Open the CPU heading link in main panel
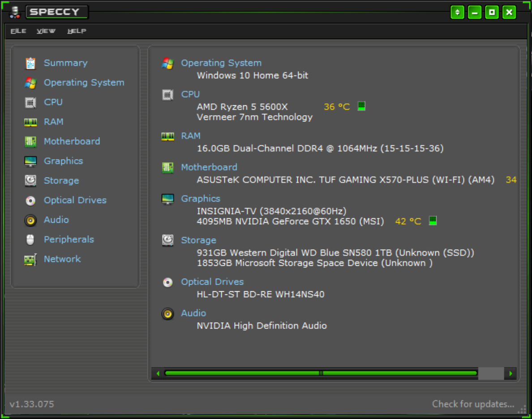532x419 pixels. pyautogui.click(x=190, y=95)
